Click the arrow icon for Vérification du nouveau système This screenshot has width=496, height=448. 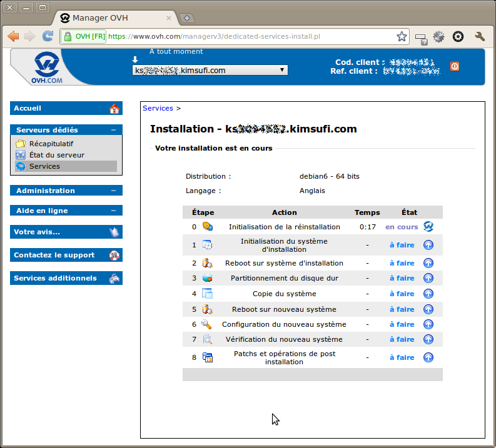tap(428, 339)
